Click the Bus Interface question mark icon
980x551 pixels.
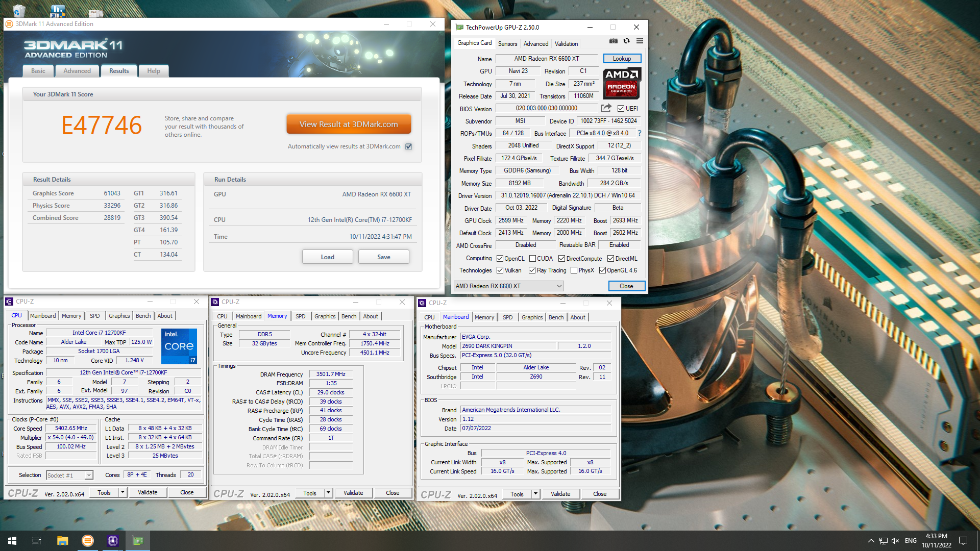(x=640, y=133)
